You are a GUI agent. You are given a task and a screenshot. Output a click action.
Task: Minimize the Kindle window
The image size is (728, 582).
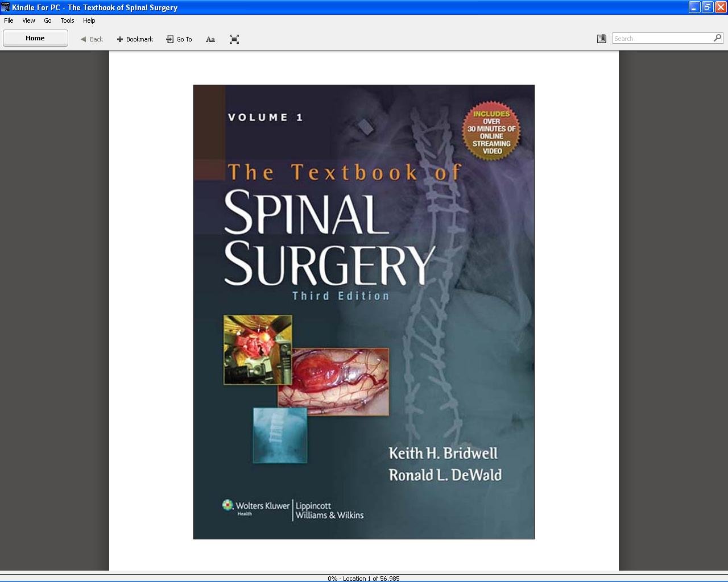coord(694,7)
